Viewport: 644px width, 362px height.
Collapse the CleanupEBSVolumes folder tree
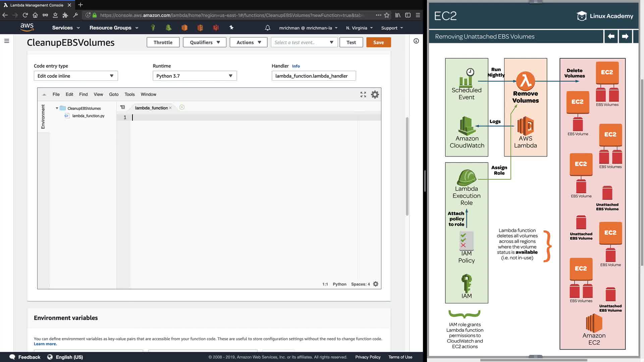57,108
